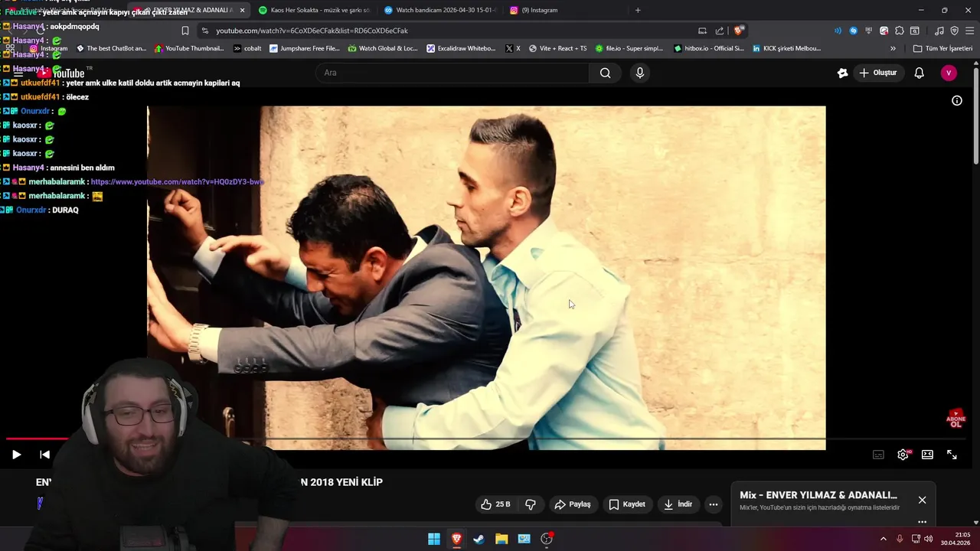980x551 pixels.
Task: Open File Explorer from taskbar
Action: pos(501,539)
